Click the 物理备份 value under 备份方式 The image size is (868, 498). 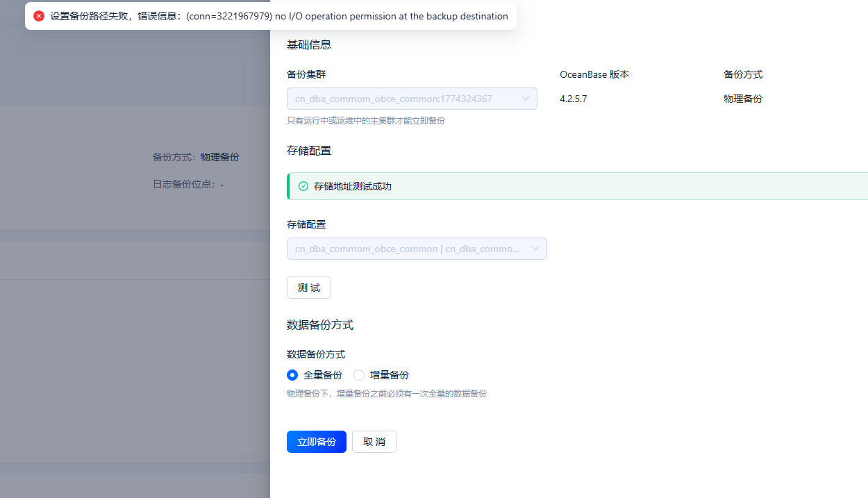point(742,99)
